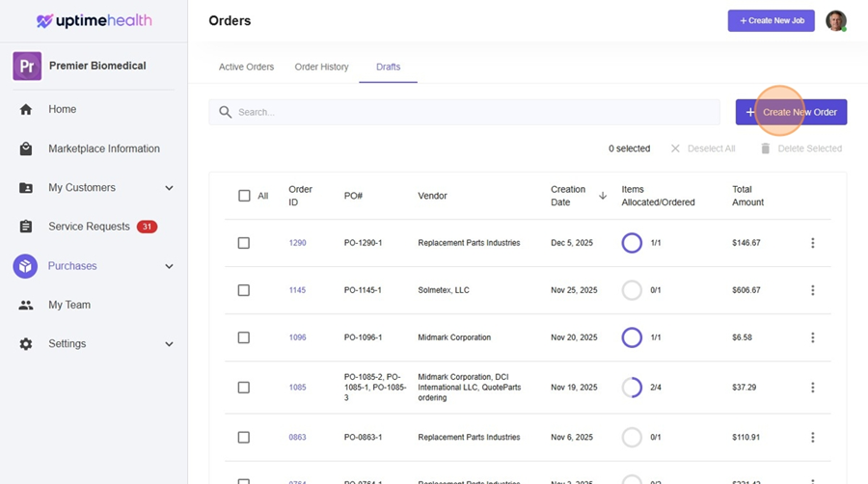Click the Create New Job button
The image size is (868, 484).
coord(771,21)
